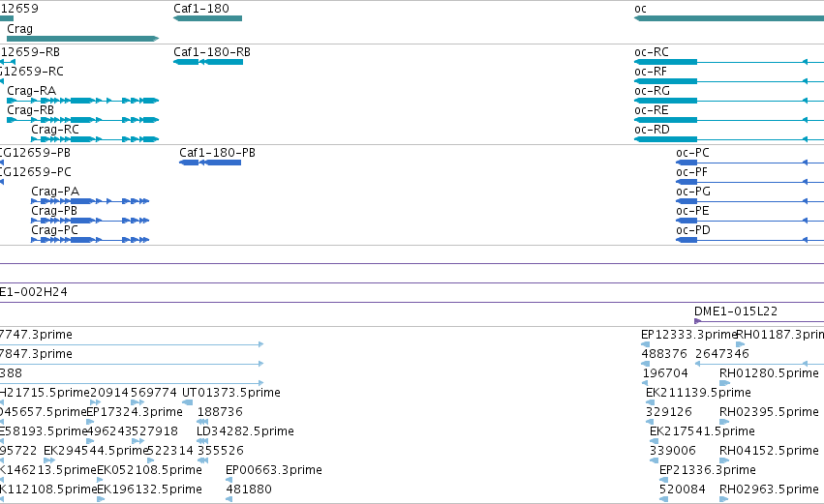Click the DME1-015L22 clone feature
Screen dimensions: 824x504
point(759,321)
